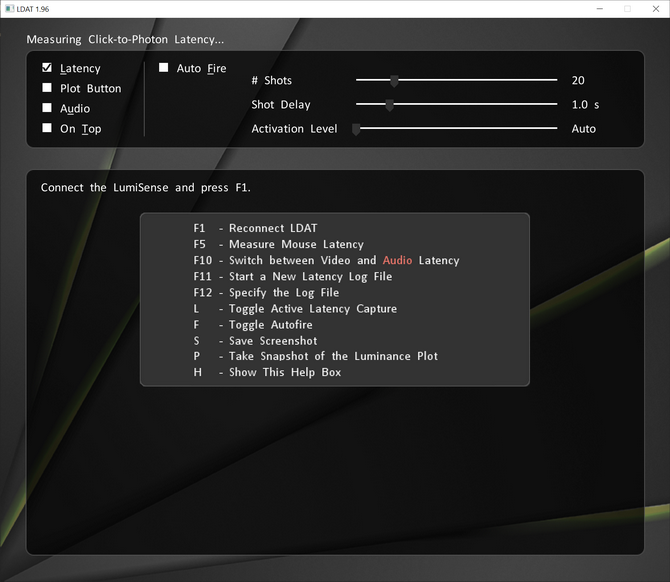Click the S - Save Screenshot line
The width and height of the screenshot is (670, 582).
click(x=255, y=341)
